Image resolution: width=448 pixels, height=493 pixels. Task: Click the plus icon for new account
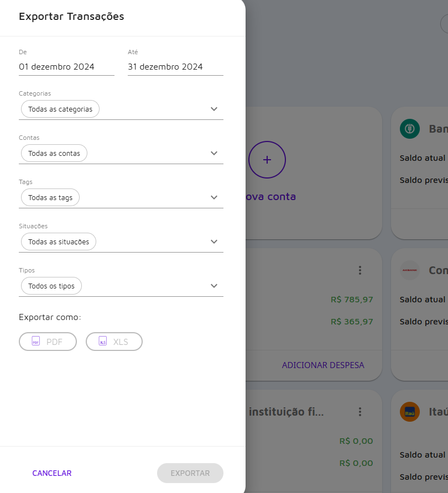pos(267,160)
